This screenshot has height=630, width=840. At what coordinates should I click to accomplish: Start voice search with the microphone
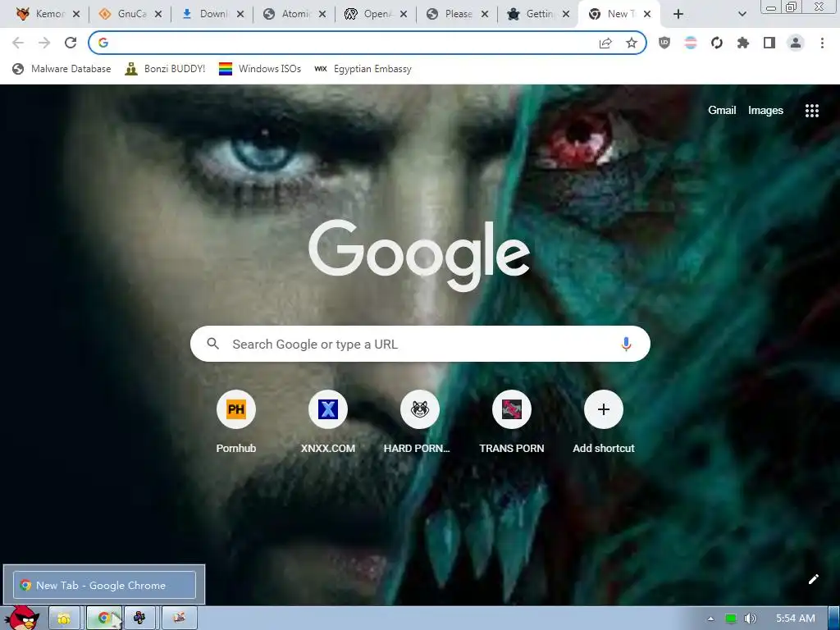click(626, 344)
